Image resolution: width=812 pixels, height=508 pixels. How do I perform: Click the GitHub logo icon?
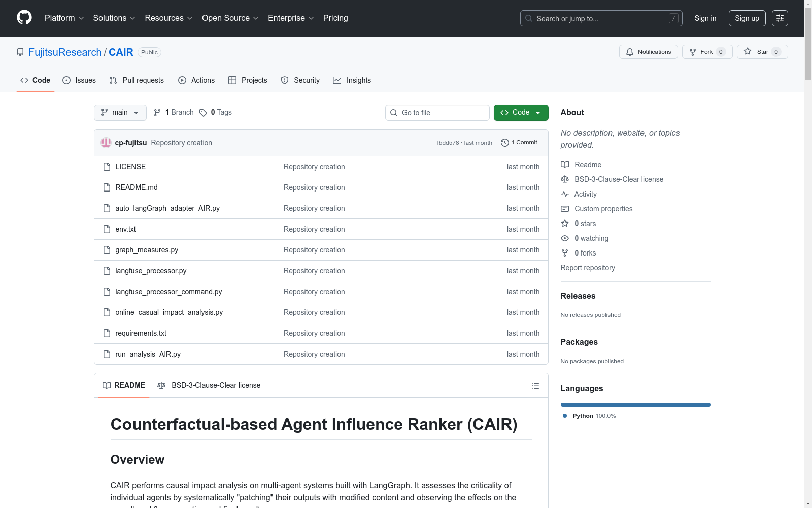[x=24, y=18]
